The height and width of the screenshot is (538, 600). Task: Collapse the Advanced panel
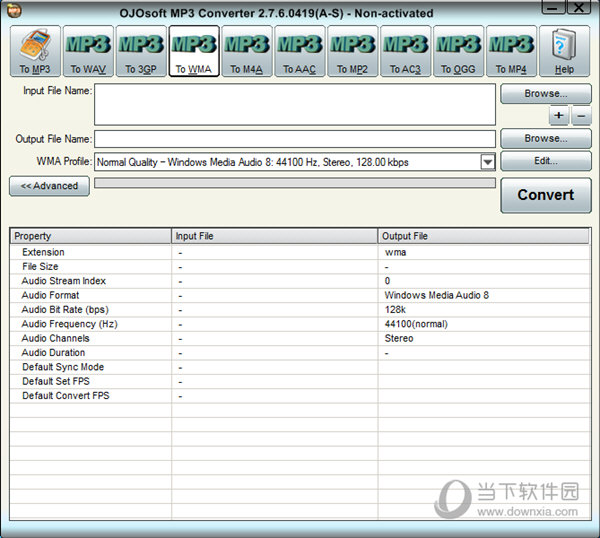49,186
